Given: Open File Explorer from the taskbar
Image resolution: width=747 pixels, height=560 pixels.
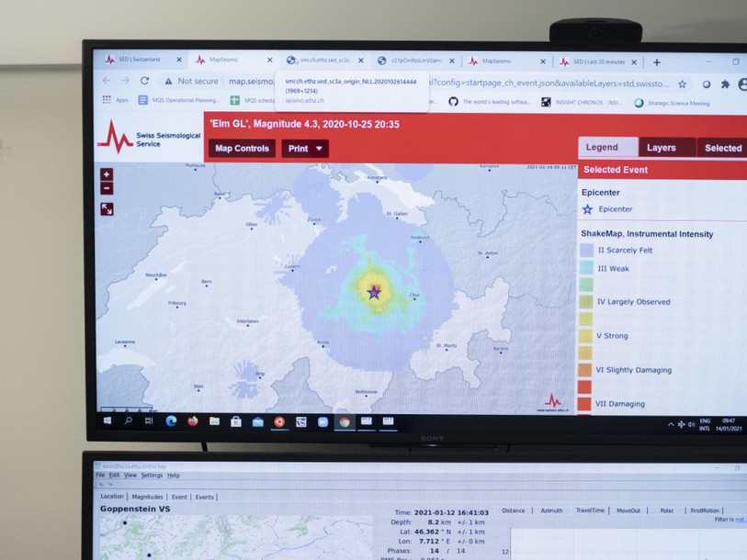Looking at the screenshot, I should (214, 421).
